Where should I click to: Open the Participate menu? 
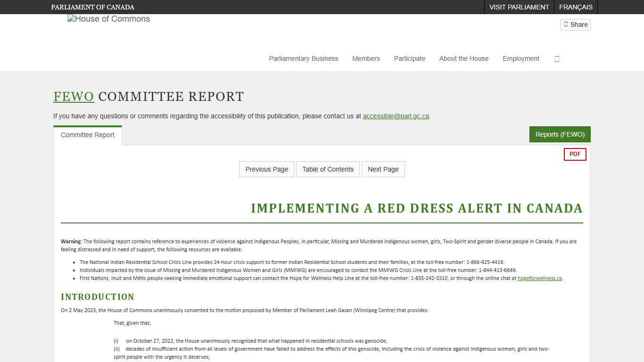pos(409,58)
